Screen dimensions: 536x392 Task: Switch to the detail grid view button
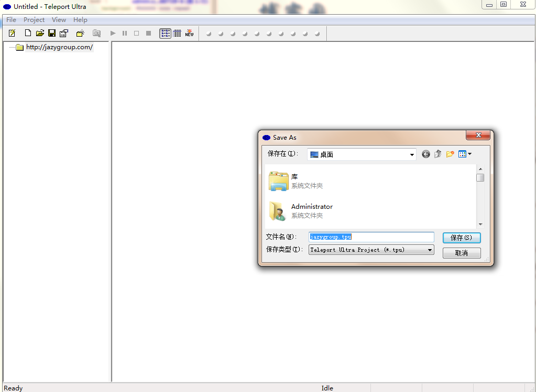pos(177,33)
